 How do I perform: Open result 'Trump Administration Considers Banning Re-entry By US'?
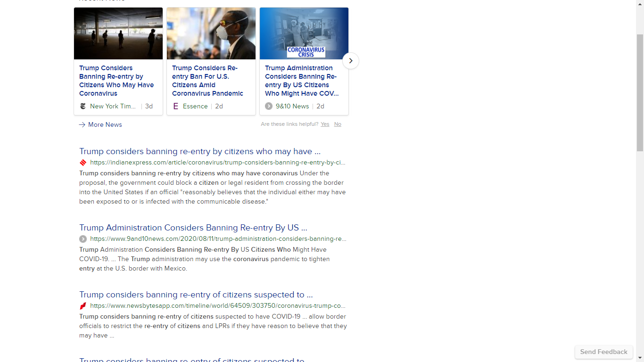tap(193, 228)
